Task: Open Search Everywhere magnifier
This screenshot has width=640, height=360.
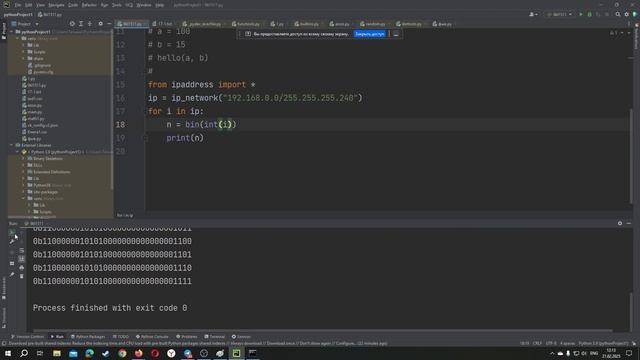Action: 618,14
